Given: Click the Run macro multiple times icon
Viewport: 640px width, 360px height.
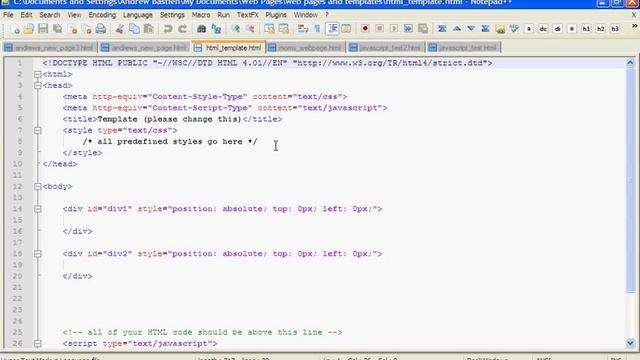Looking at the screenshot, I should pos(408,29).
